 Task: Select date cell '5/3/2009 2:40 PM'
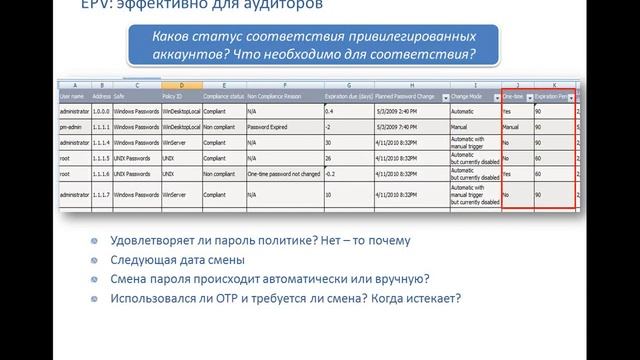(x=412, y=111)
